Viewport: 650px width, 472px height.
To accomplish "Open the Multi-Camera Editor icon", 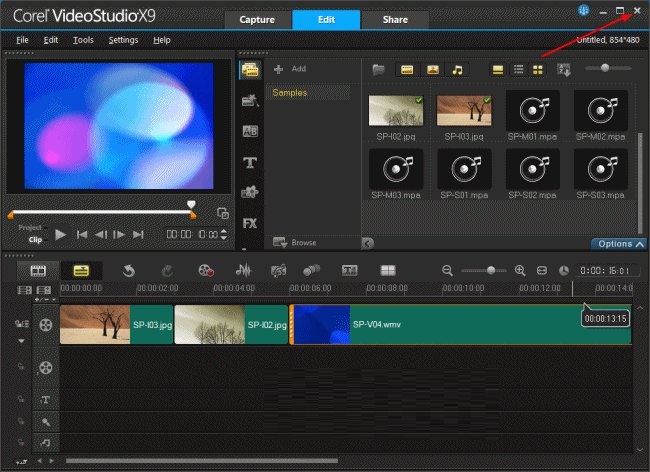I will [x=388, y=271].
